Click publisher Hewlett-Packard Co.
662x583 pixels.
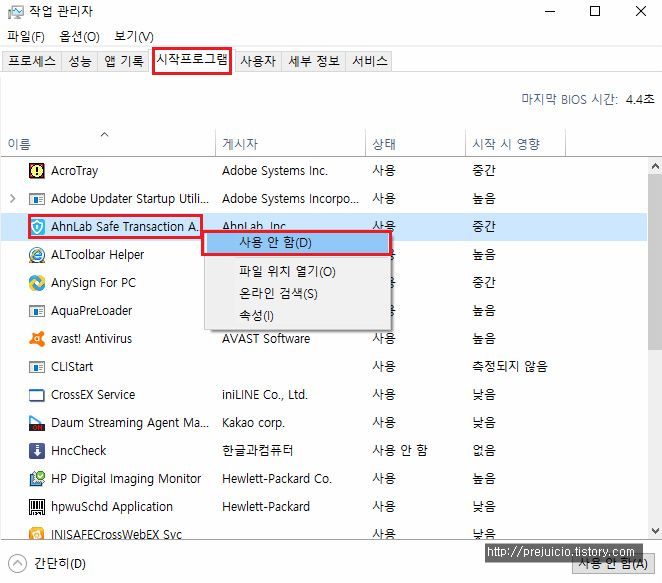pos(277,479)
